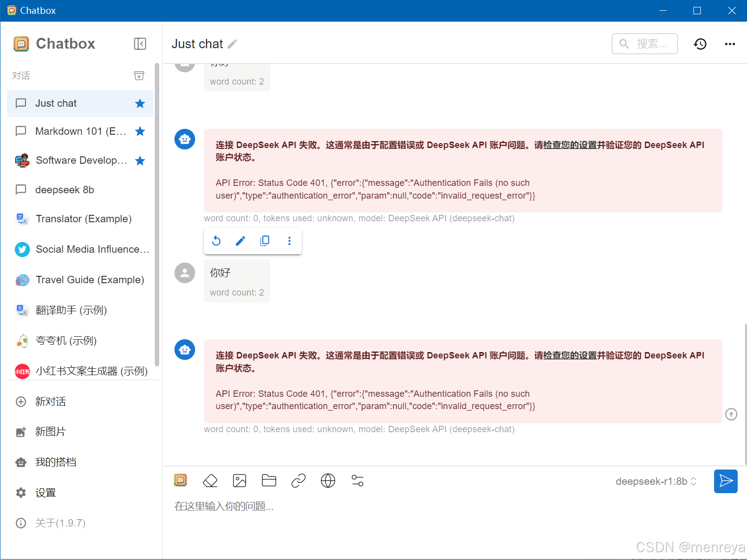Collapse the sidebar with the panel icon

click(x=140, y=44)
